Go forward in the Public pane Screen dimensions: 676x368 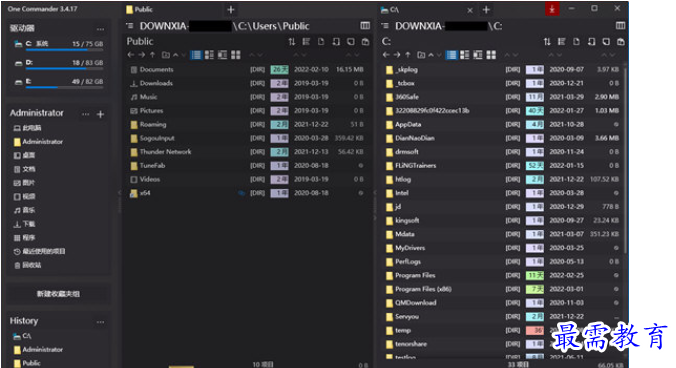click(141, 55)
